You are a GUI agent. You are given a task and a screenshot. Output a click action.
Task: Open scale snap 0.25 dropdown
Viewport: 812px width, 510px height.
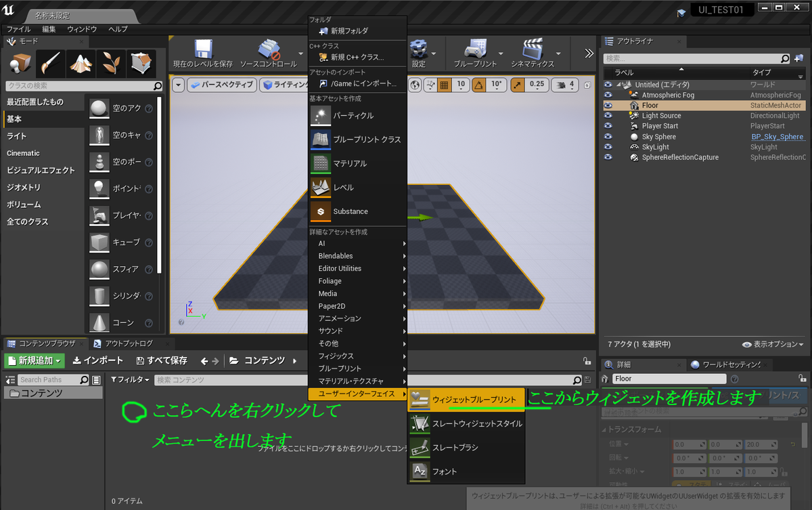tap(536, 85)
